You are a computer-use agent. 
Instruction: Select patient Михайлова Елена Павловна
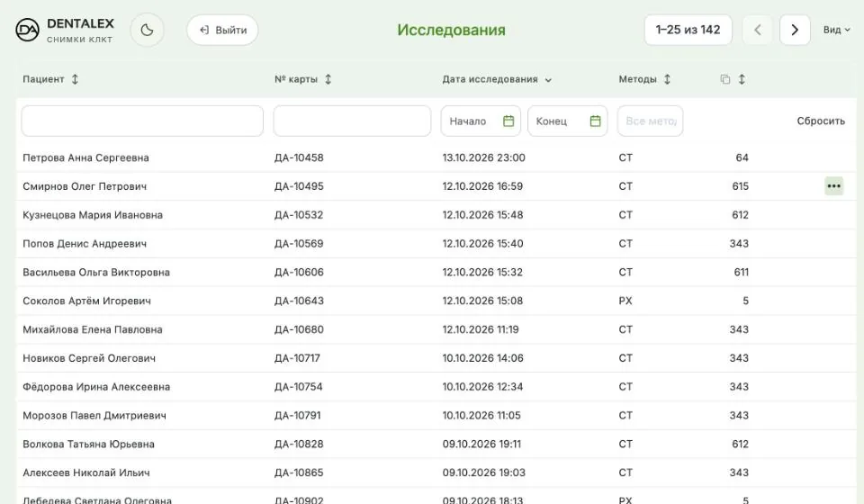[x=92, y=329]
